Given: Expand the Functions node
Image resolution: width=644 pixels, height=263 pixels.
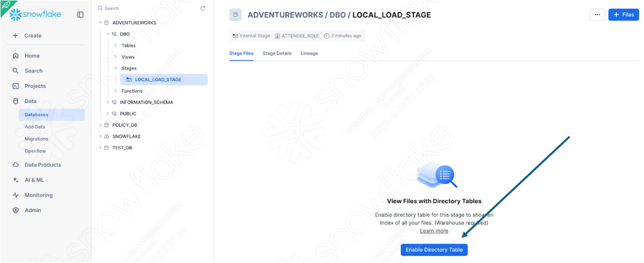Looking at the screenshot, I should pyautogui.click(x=116, y=92).
